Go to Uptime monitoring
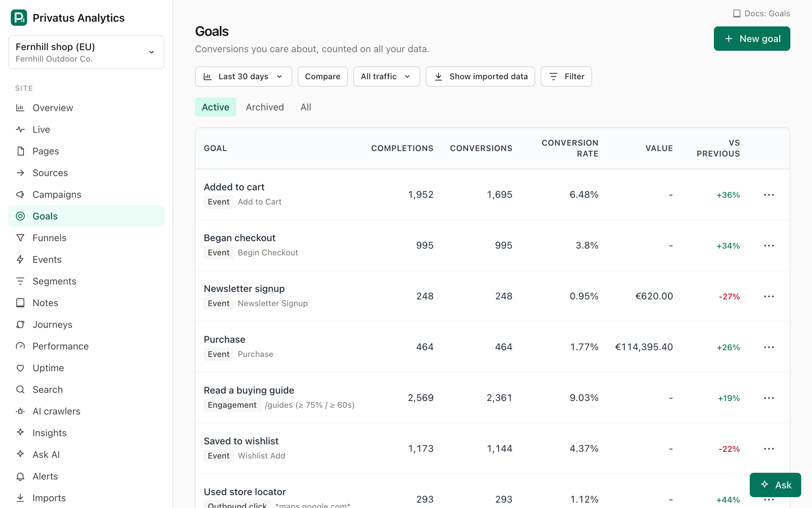The height and width of the screenshot is (508, 812). (x=86, y=368)
